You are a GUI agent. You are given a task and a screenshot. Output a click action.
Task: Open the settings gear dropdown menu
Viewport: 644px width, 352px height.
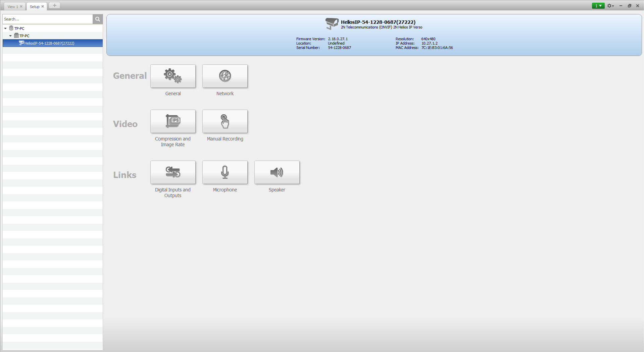[x=610, y=6]
